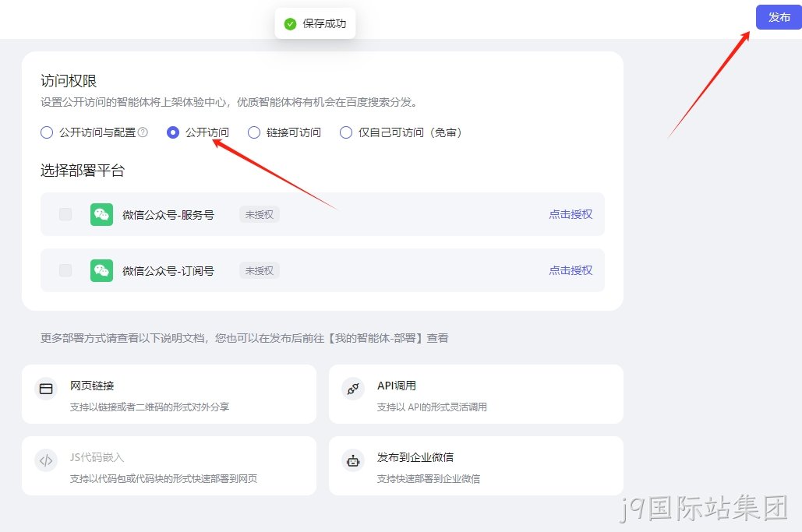The width and height of the screenshot is (802, 532).
Task: Open the 发布到企业微信 deployment card
Action: 475,465
